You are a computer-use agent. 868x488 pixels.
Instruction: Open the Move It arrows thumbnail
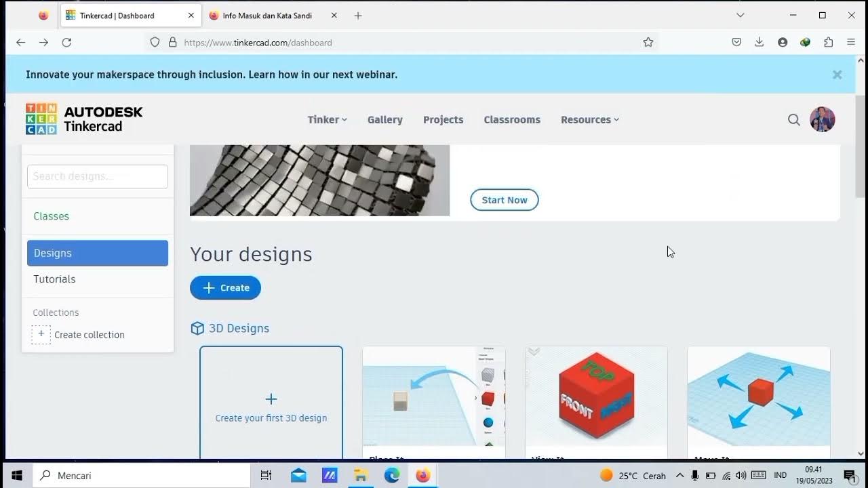759,396
